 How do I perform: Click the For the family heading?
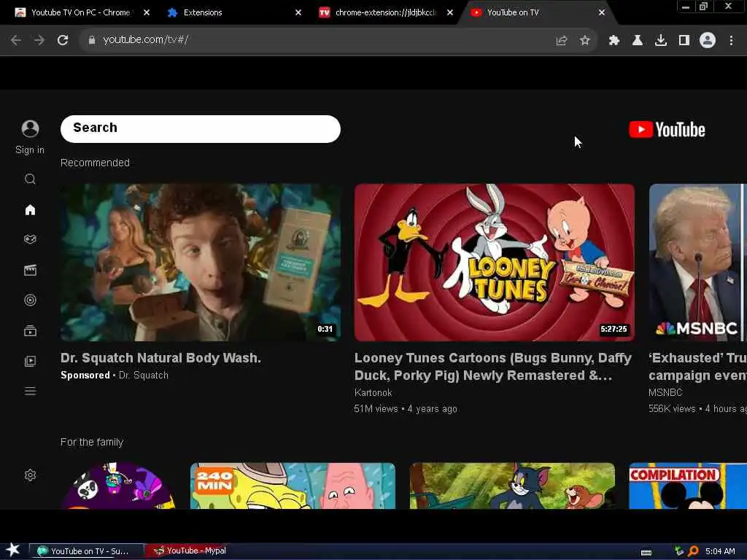[x=92, y=443]
